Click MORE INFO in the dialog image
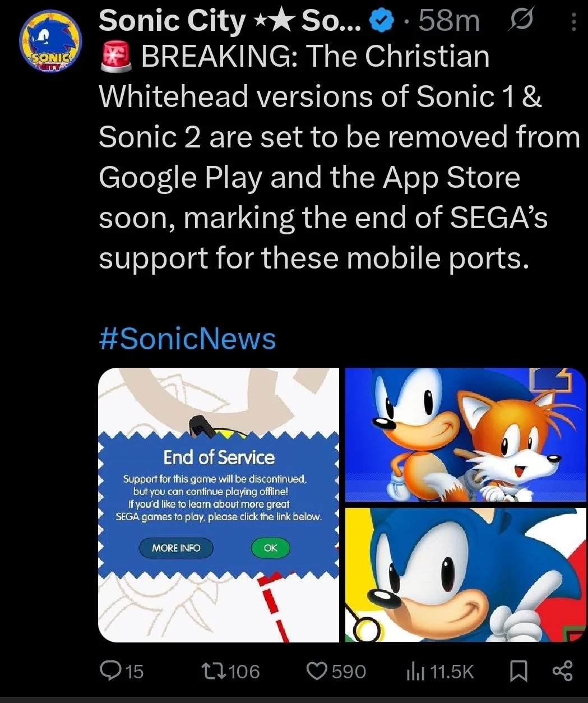This screenshot has width=588, height=703. point(176,548)
